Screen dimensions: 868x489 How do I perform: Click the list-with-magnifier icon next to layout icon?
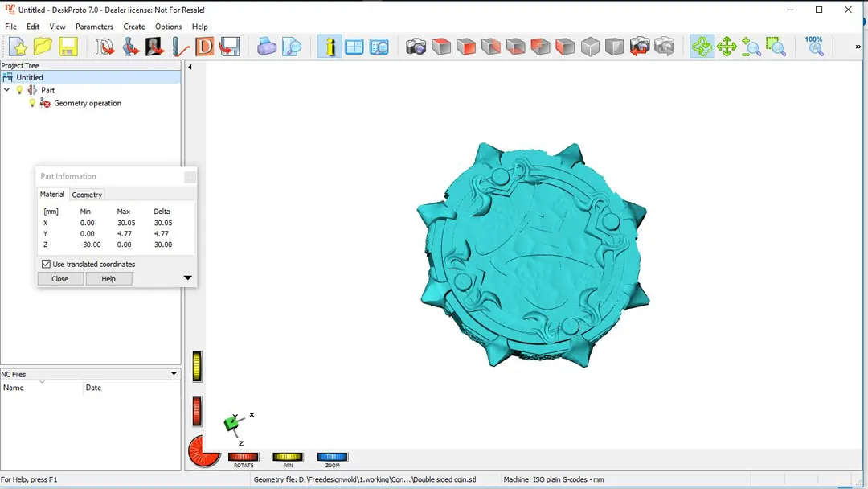379,47
